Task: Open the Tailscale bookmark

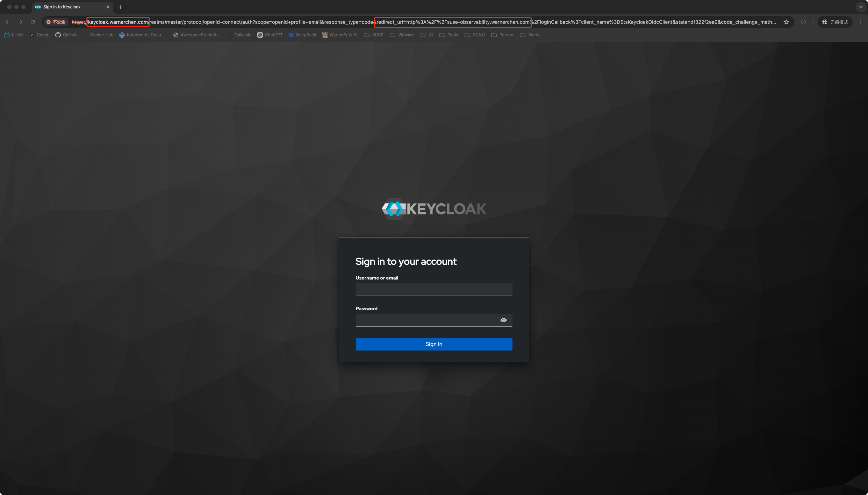Action: (239, 35)
